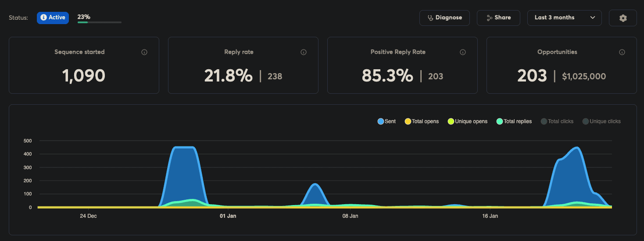Hide Total opens series in chart

(x=421, y=121)
